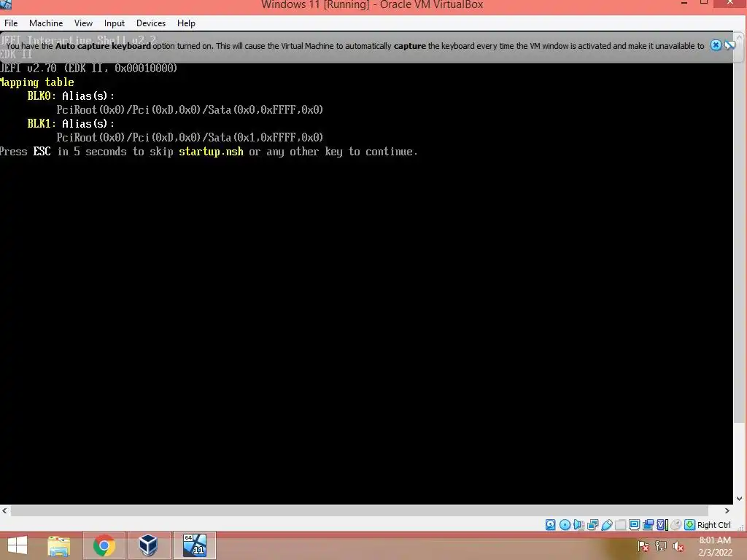
Task: Open File Explorer from the taskbar
Action: pyautogui.click(x=59, y=545)
